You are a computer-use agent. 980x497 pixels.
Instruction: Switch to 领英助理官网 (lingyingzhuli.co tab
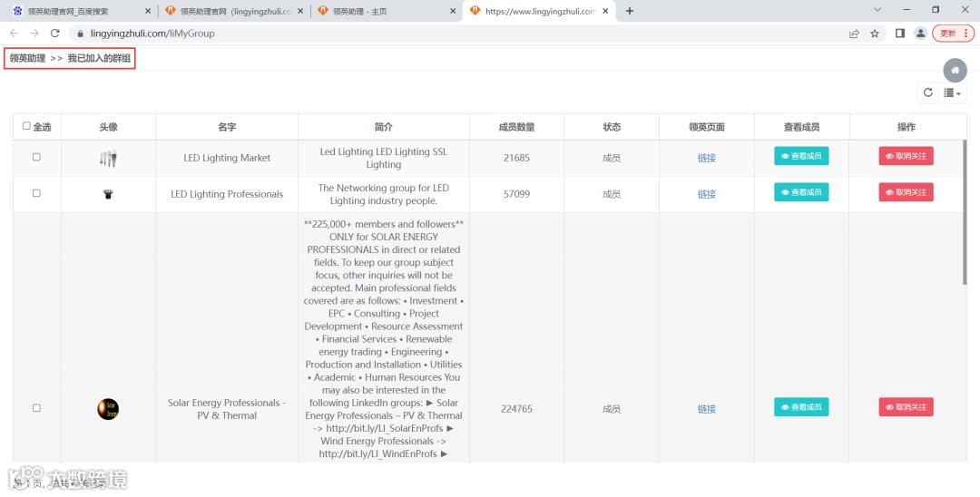point(234,11)
